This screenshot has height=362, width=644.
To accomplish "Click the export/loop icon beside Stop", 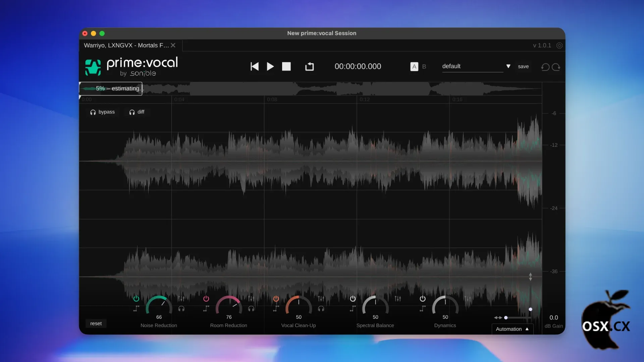I will click(x=310, y=66).
